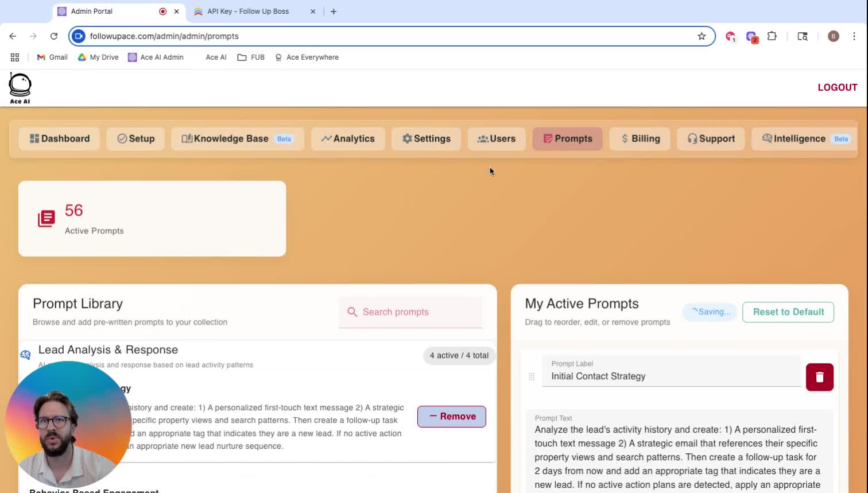Click the Active Prompts counter icon
The height and width of the screenshot is (493, 868).
46,218
